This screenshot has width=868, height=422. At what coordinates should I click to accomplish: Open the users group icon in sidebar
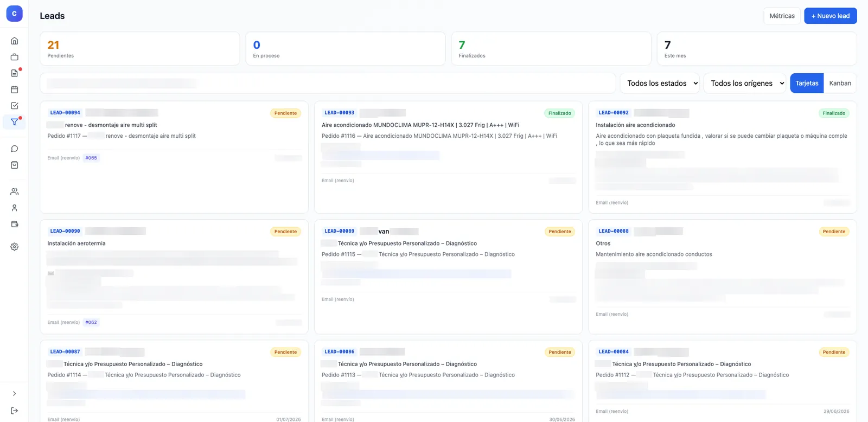pyautogui.click(x=15, y=191)
